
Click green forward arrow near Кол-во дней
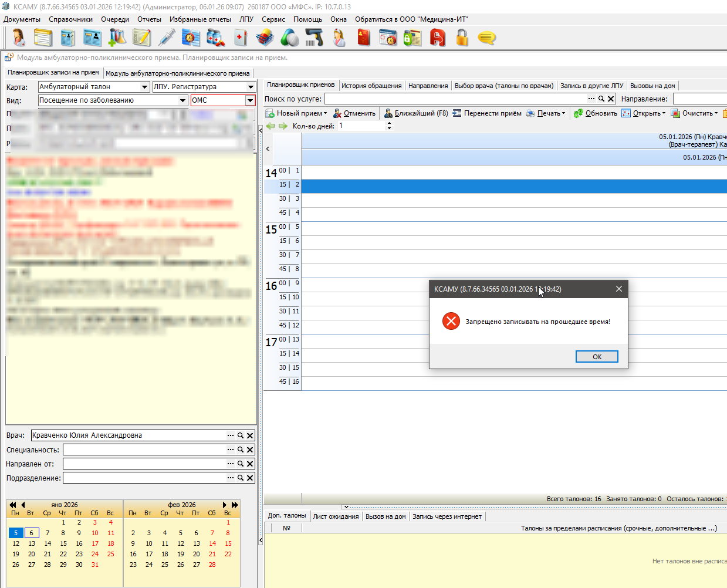tap(283, 126)
